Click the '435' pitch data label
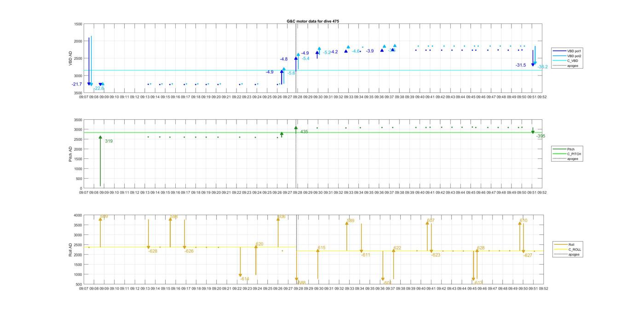 pyautogui.click(x=304, y=132)
